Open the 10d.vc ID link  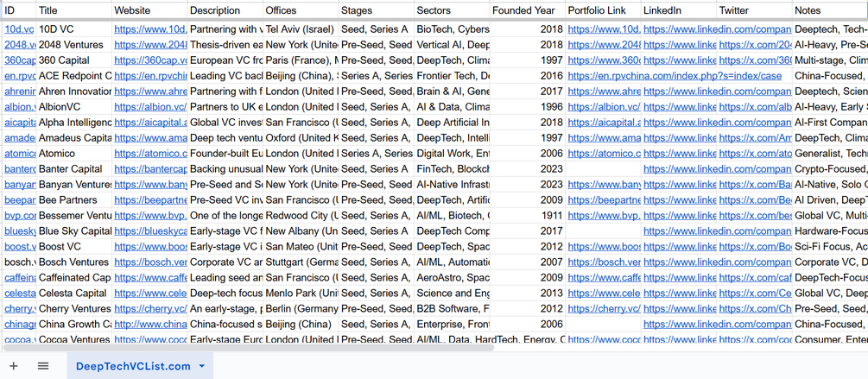pos(19,29)
